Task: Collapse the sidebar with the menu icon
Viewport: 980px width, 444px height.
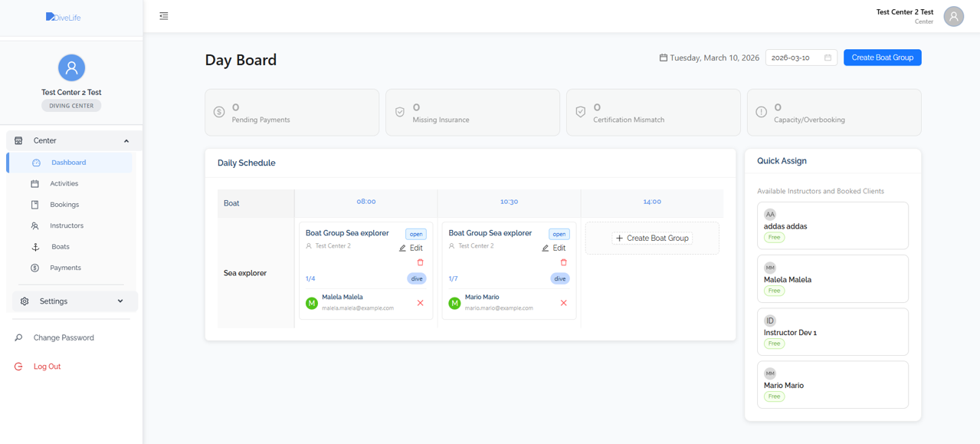Action: tap(164, 16)
